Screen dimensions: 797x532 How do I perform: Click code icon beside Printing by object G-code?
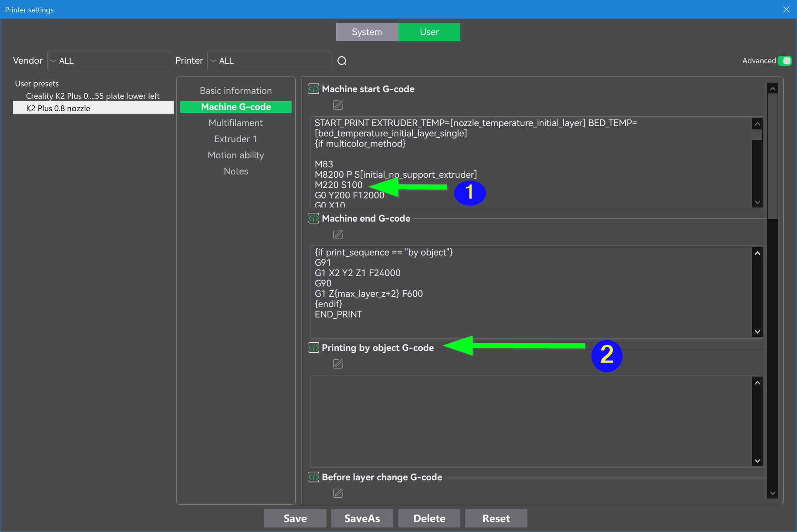tap(314, 348)
